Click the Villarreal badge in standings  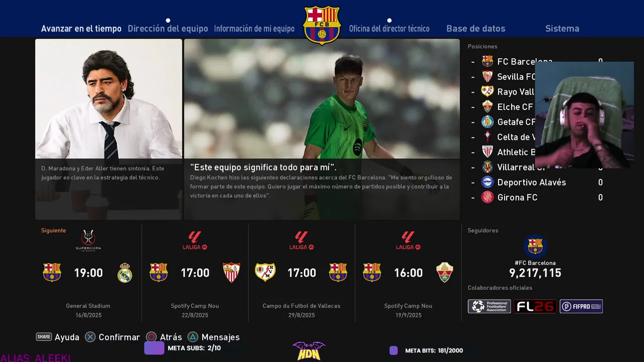pyautogui.click(x=488, y=167)
